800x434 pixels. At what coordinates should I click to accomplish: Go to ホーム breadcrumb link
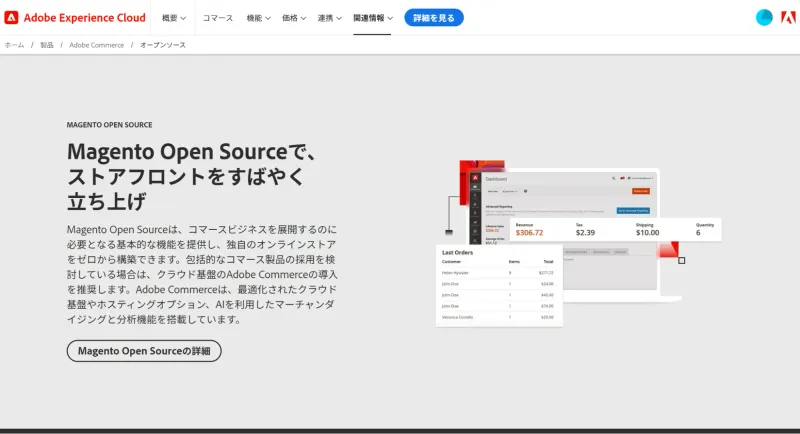(x=14, y=45)
